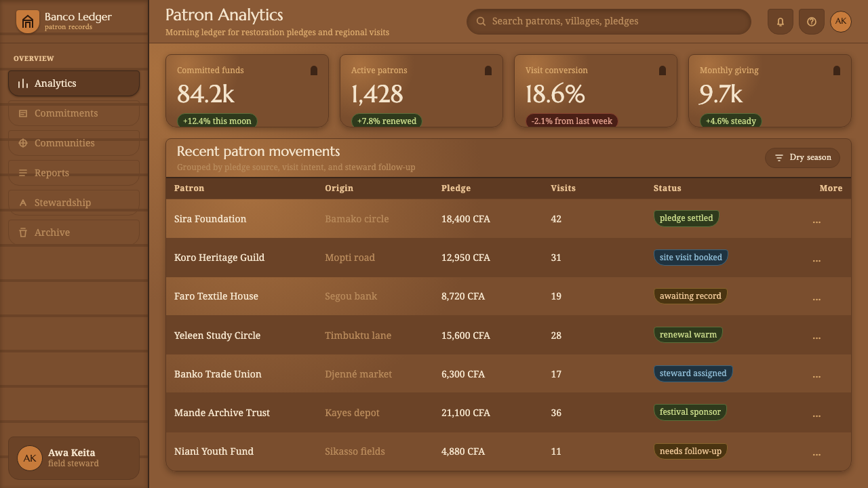Go to Stewardship section
The image size is (868, 488).
tap(74, 203)
